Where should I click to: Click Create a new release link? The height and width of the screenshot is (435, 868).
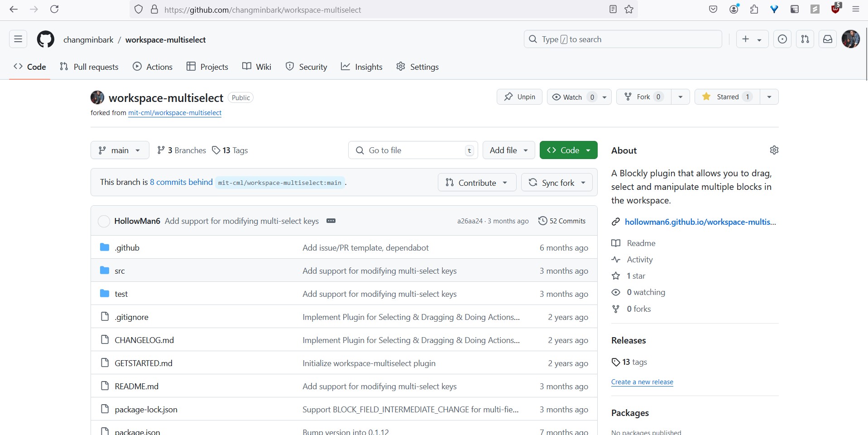pyautogui.click(x=642, y=382)
